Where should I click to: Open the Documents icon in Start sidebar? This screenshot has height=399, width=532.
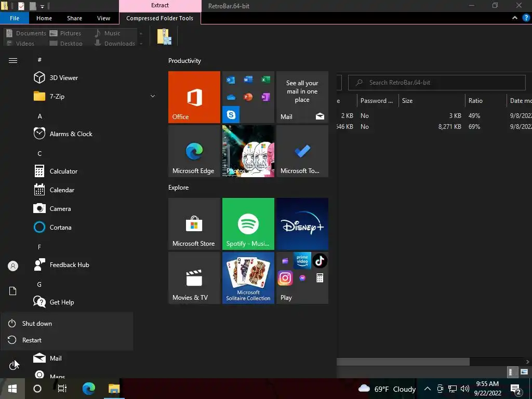[12, 291]
